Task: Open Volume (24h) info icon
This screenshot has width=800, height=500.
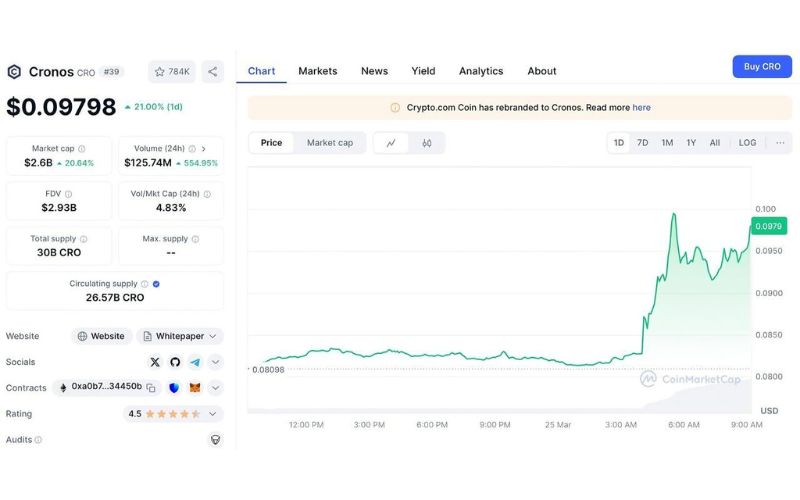Action: pyautogui.click(x=192, y=149)
